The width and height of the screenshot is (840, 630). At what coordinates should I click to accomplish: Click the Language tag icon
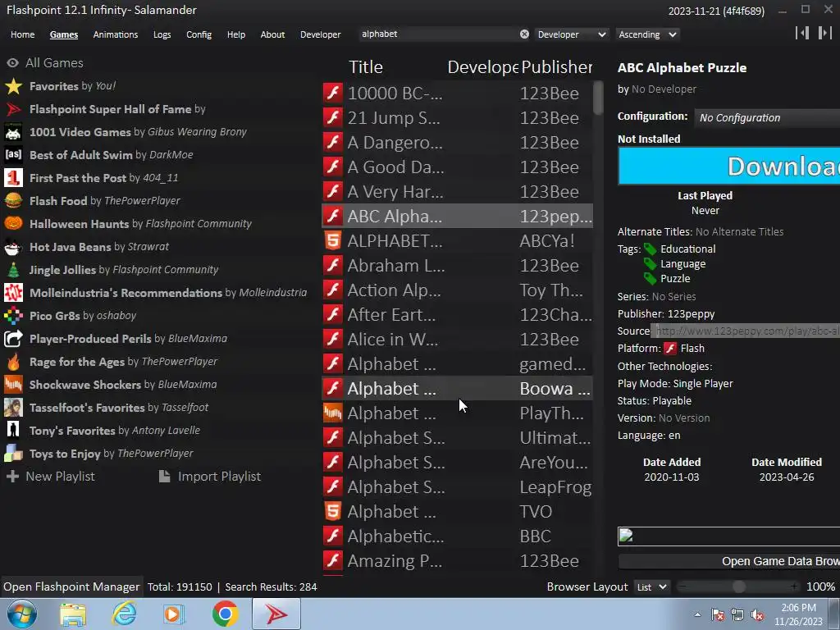tap(650, 263)
